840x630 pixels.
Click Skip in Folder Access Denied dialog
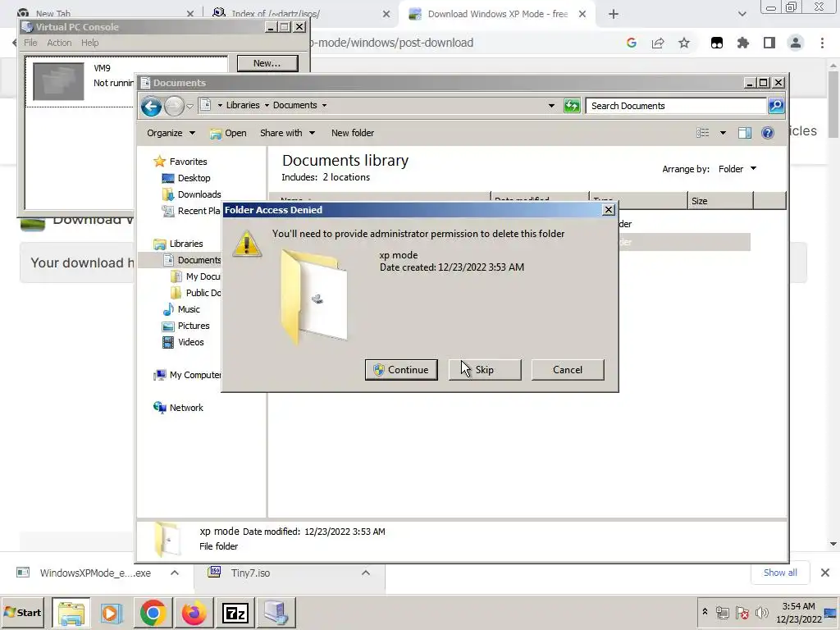pyautogui.click(x=485, y=370)
